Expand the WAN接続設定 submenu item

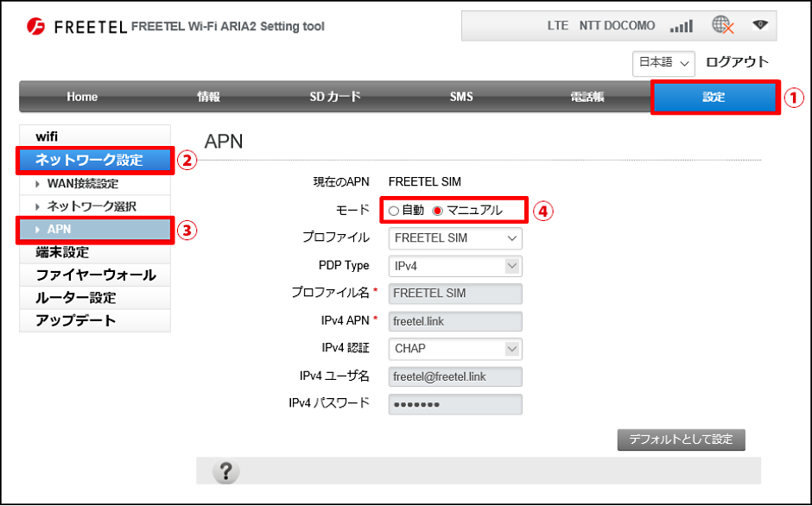click(95, 184)
